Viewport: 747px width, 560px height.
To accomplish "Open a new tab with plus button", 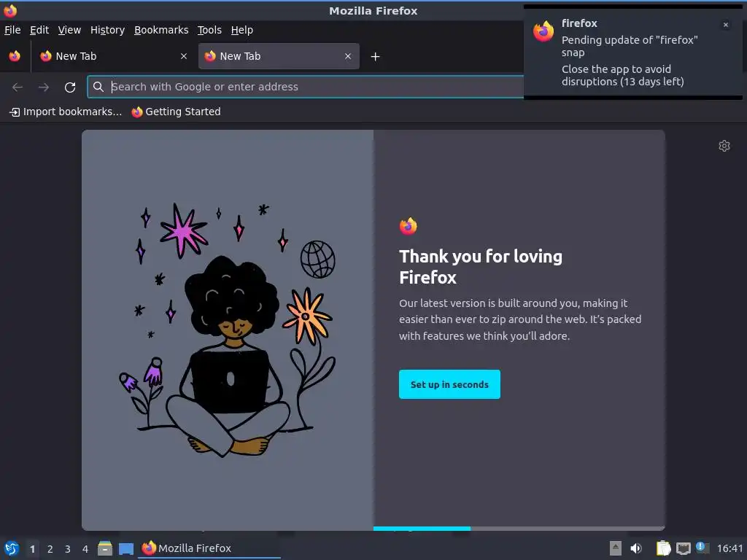I will click(376, 57).
